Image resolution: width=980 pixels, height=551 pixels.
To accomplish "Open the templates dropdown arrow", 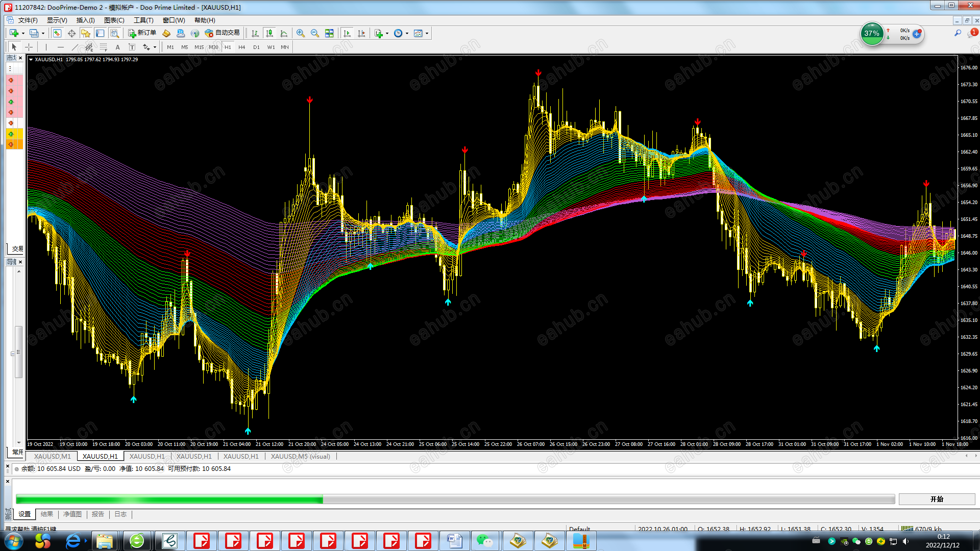I will tap(427, 34).
